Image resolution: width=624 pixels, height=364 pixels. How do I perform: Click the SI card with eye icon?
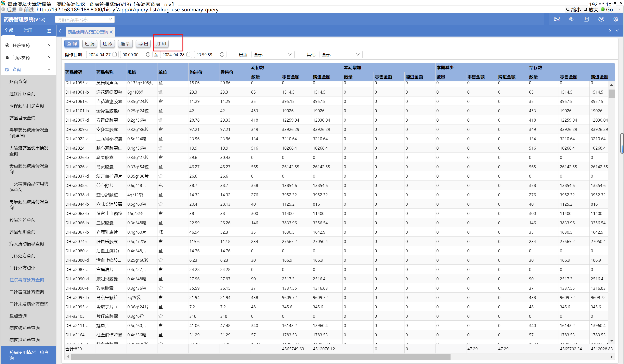click(x=557, y=19)
